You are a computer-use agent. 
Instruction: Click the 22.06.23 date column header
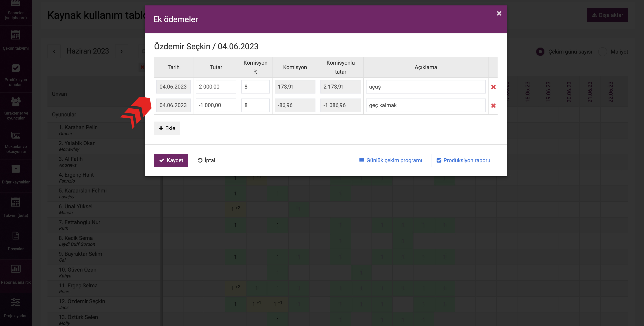coord(610,92)
